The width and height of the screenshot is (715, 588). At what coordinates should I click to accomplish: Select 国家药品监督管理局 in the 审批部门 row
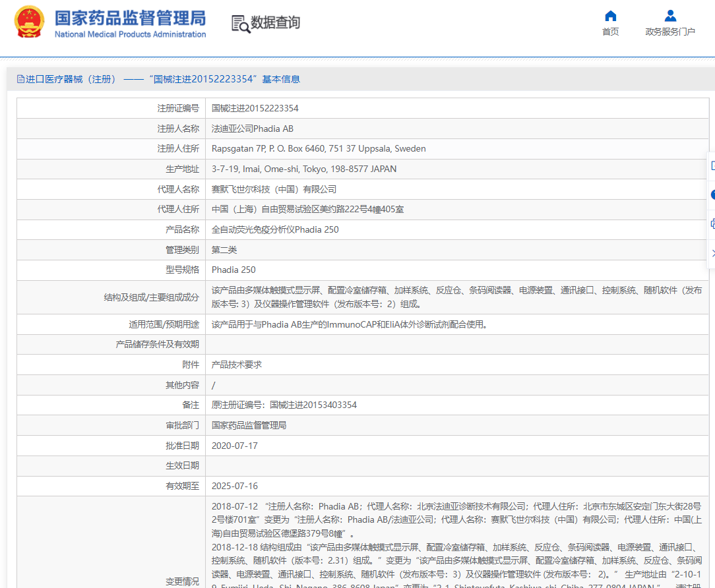[x=249, y=426]
